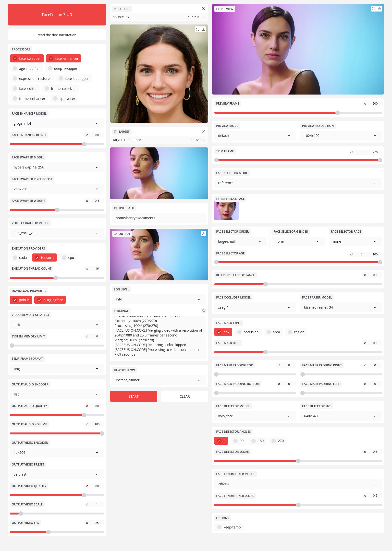Reset the face enhancer blend value

(x=87, y=135)
